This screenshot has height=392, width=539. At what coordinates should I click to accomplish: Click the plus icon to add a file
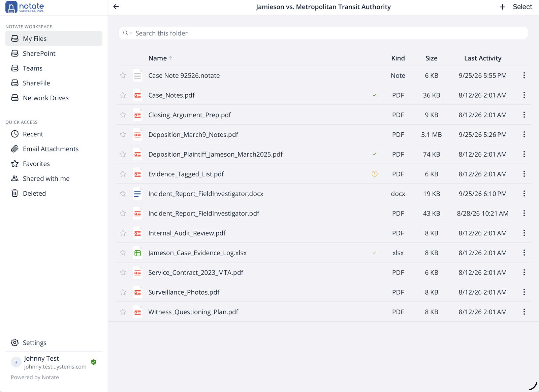tap(502, 7)
